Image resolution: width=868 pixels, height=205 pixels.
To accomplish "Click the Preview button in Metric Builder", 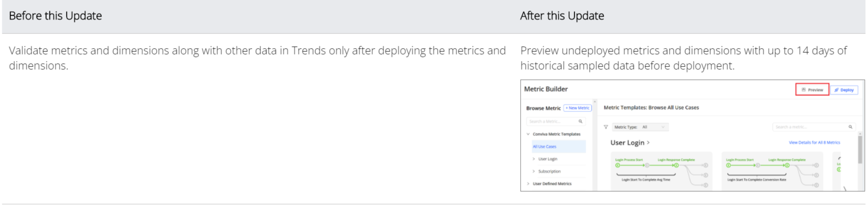I will [812, 90].
